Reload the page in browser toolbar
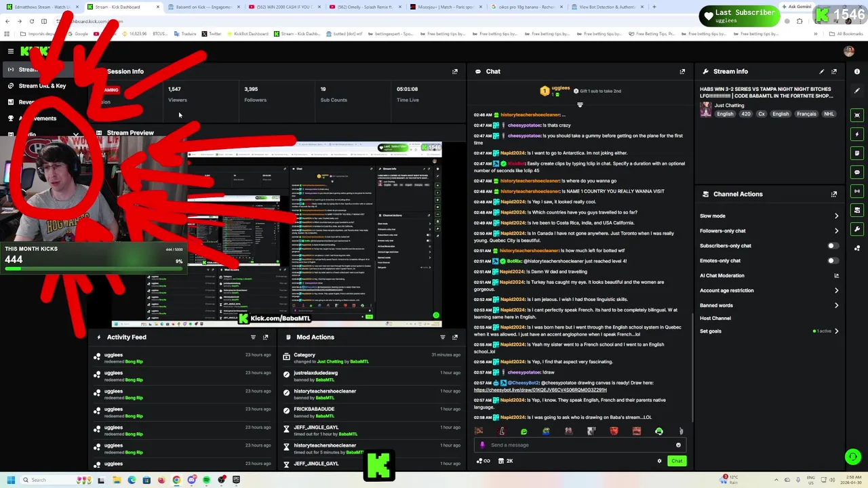Screen dimensions: 868x488 31,21
